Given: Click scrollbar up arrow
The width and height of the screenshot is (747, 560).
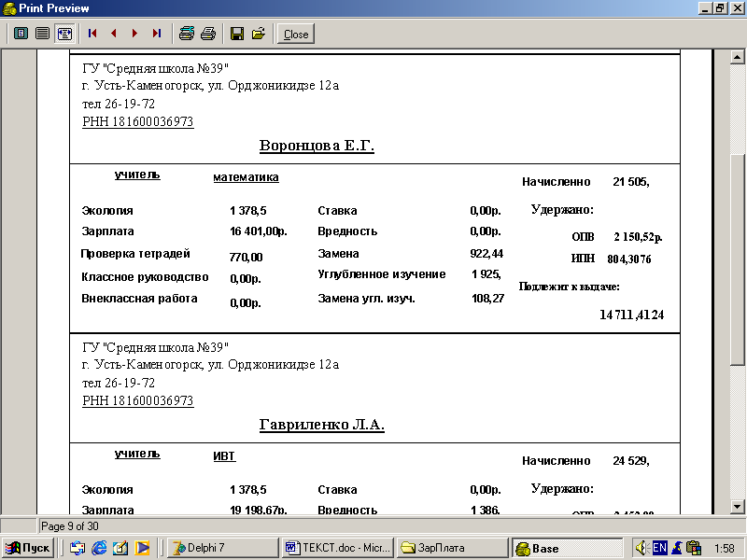Looking at the screenshot, I should coord(737,57).
